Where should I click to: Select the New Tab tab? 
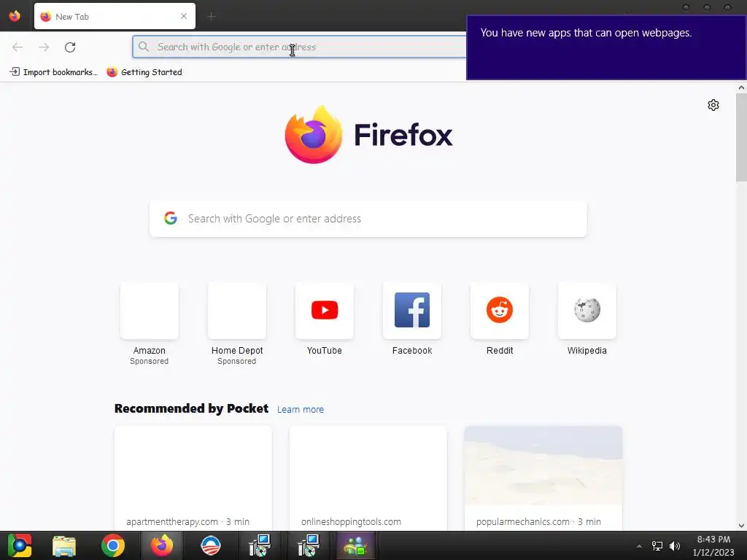[x=115, y=16]
